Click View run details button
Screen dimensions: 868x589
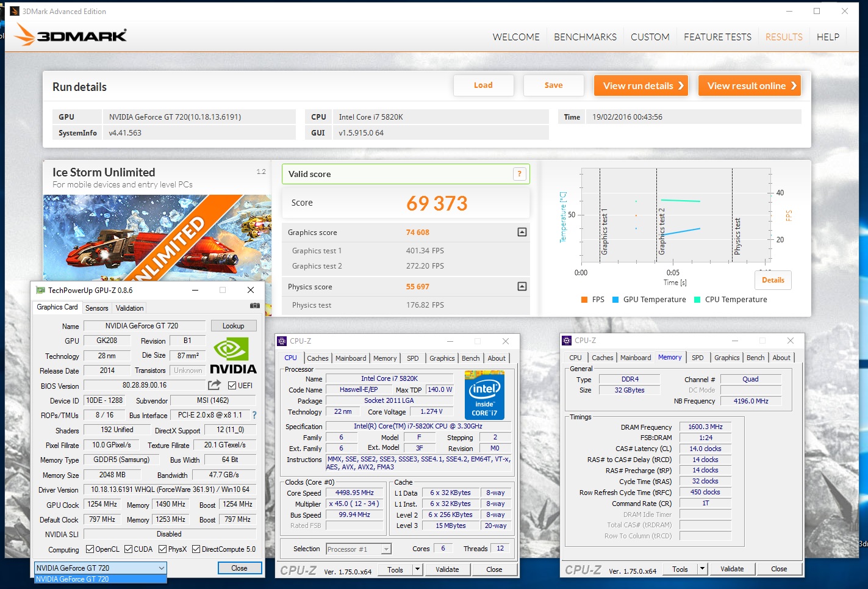pos(641,85)
